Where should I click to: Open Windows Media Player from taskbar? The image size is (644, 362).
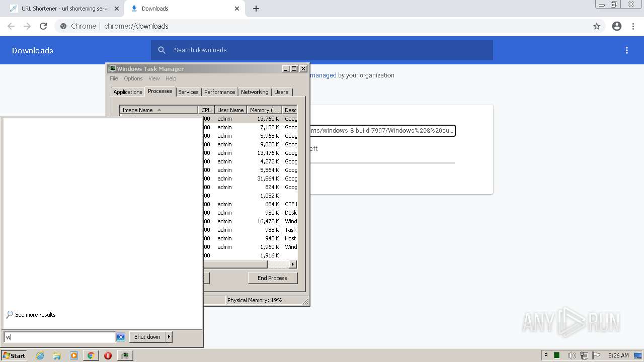[74, 355]
